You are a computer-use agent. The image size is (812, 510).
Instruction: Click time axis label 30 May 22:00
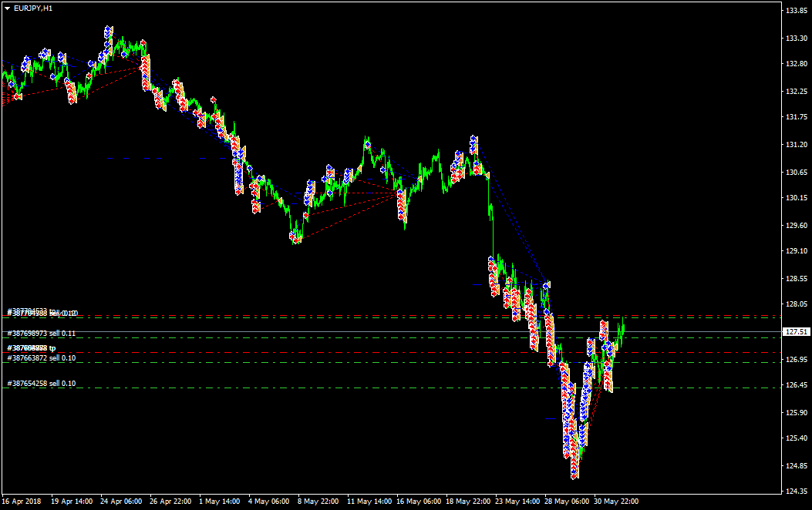tap(615, 502)
